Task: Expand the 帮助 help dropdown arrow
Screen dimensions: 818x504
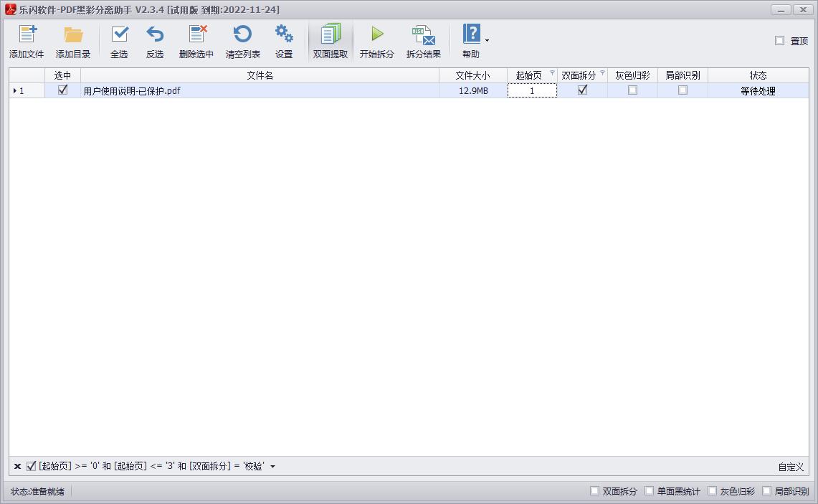Action: (x=488, y=41)
